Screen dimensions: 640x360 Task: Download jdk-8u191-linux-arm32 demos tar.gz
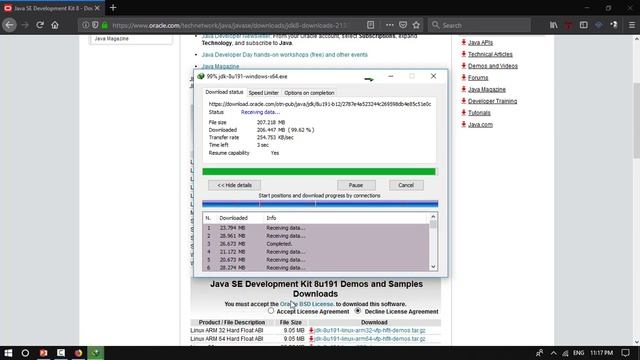pyautogui.click(x=370, y=330)
